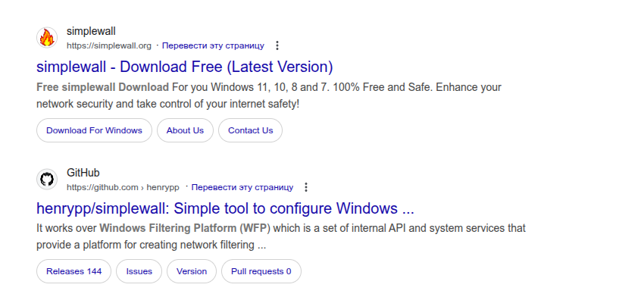Open the three-dot menu for simplewall.org result

(x=277, y=45)
